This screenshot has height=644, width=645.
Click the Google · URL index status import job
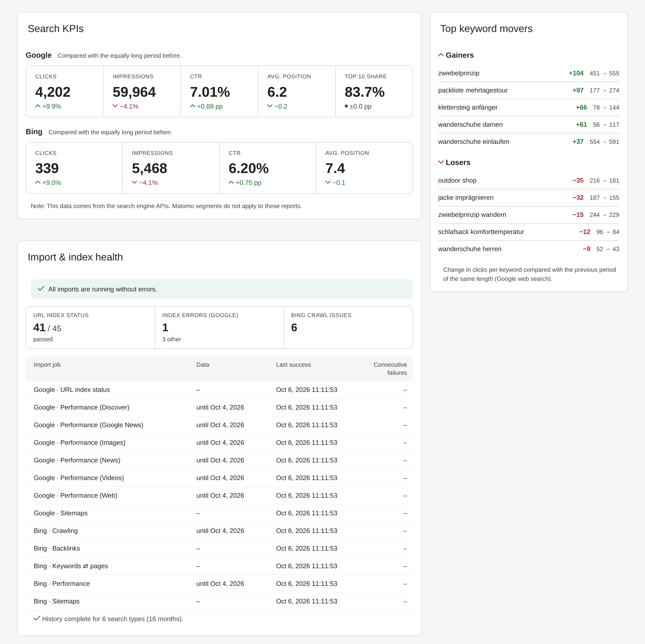72,390
